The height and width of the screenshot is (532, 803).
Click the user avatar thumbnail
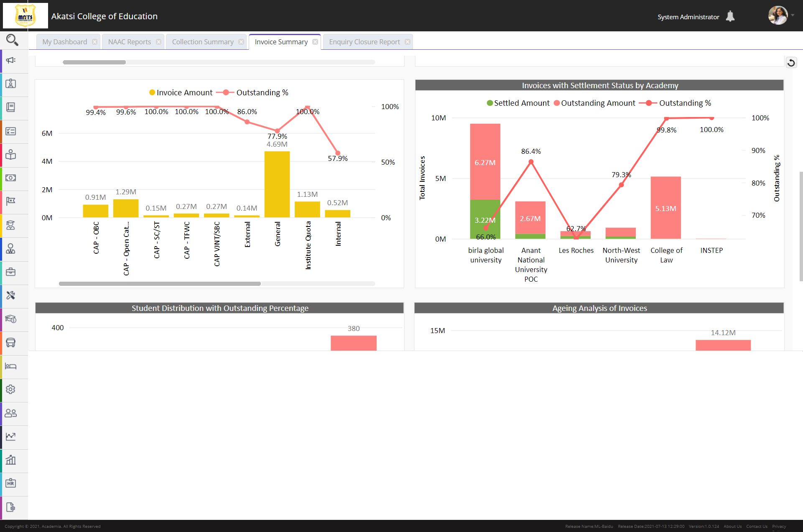click(x=778, y=15)
